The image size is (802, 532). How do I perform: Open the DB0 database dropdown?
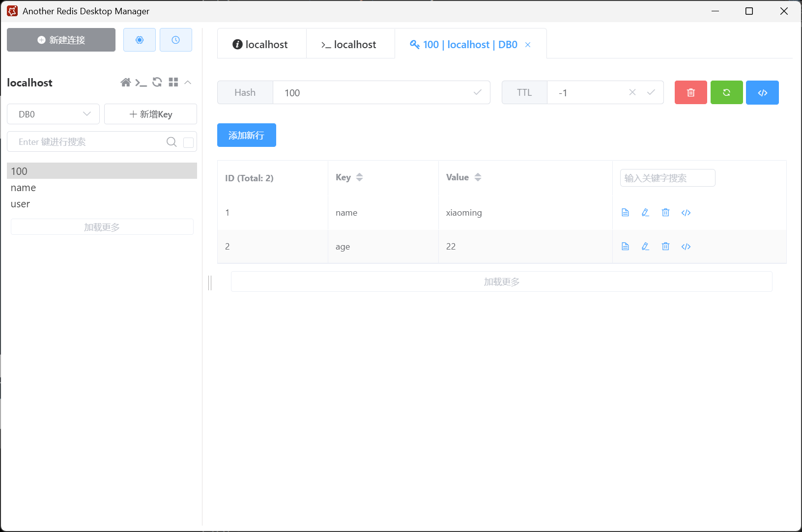54,114
